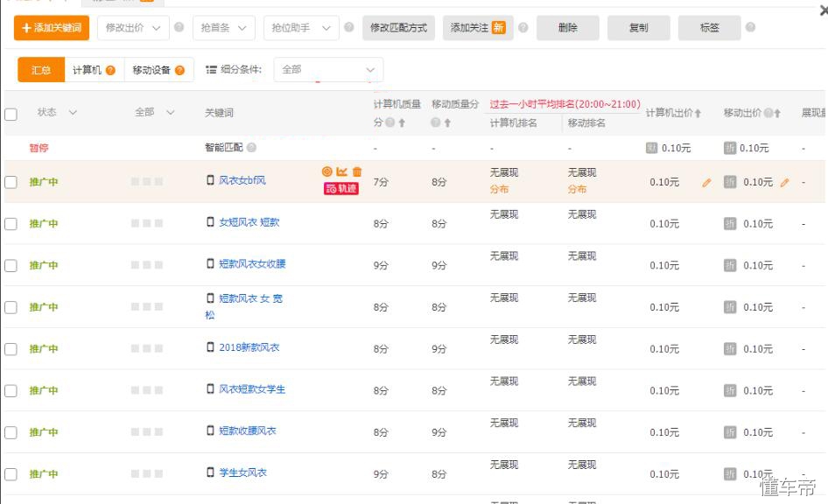Screen dimensions: 828x504
Task: Click the help icon beside 移动设备 tab
Action: click(x=180, y=69)
